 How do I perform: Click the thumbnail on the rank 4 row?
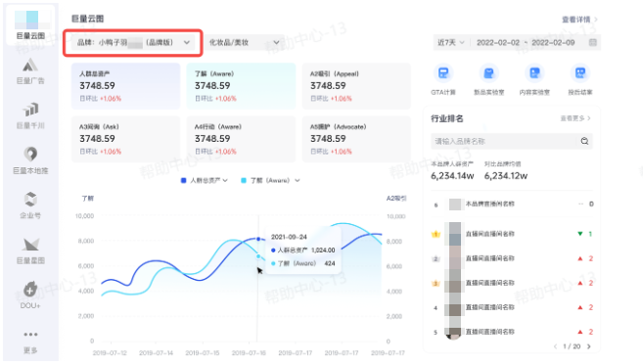coord(455,307)
